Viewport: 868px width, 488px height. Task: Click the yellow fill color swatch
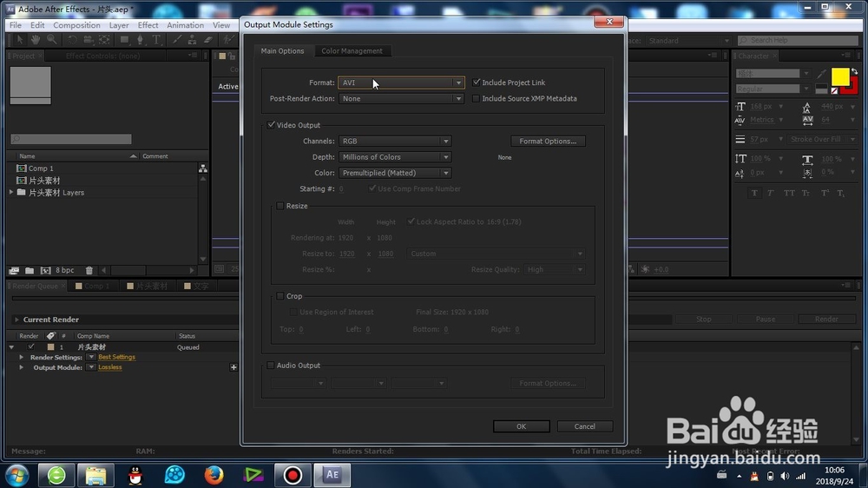(839, 76)
